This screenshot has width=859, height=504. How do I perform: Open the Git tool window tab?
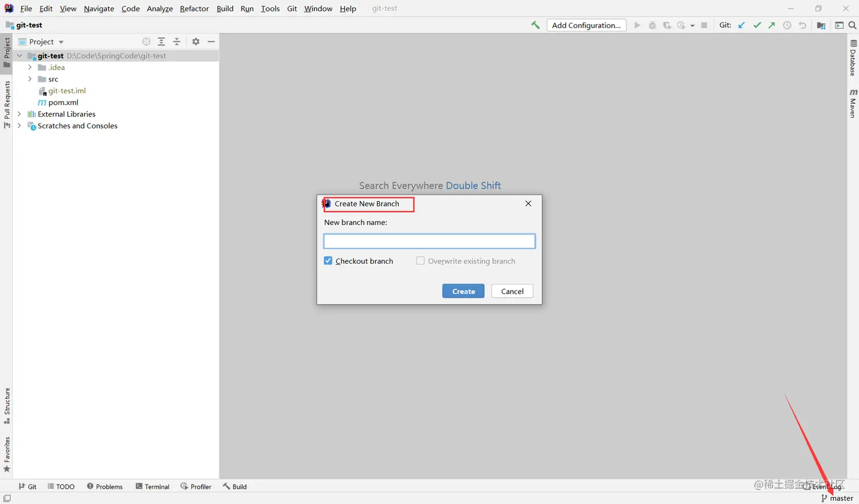pyautogui.click(x=27, y=486)
